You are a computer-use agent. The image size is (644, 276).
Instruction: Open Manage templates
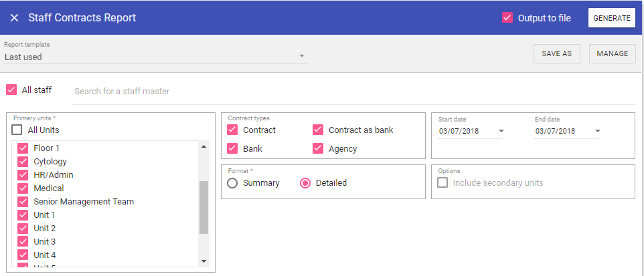coord(612,54)
